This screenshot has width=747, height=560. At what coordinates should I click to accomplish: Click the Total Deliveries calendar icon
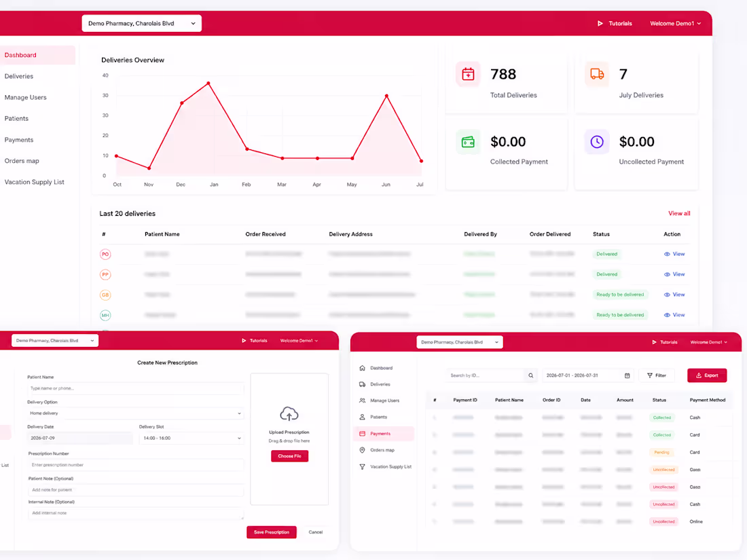[x=468, y=74]
